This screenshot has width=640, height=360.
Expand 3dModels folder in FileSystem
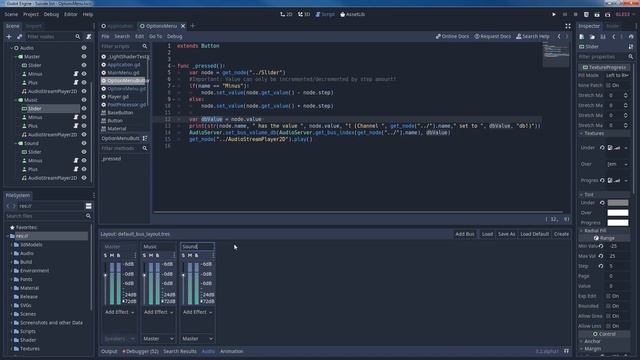point(11,245)
